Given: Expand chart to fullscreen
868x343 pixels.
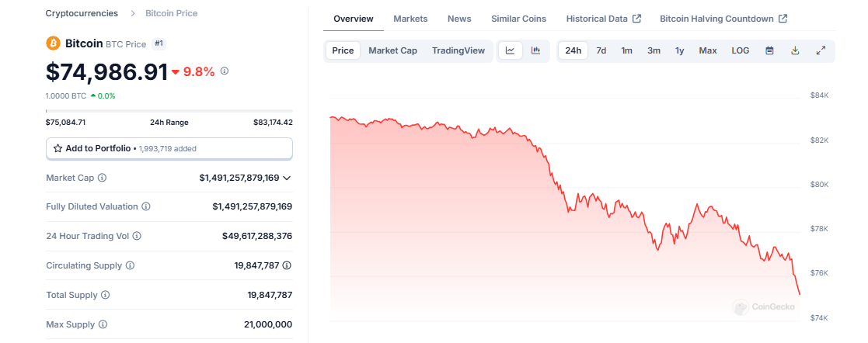Looking at the screenshot, I should point(821,50).
